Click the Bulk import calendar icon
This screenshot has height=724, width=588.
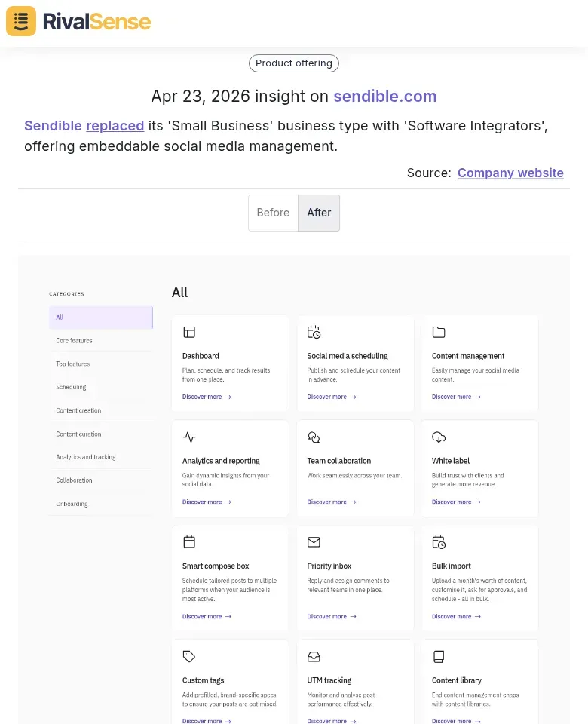coord(439,541)
